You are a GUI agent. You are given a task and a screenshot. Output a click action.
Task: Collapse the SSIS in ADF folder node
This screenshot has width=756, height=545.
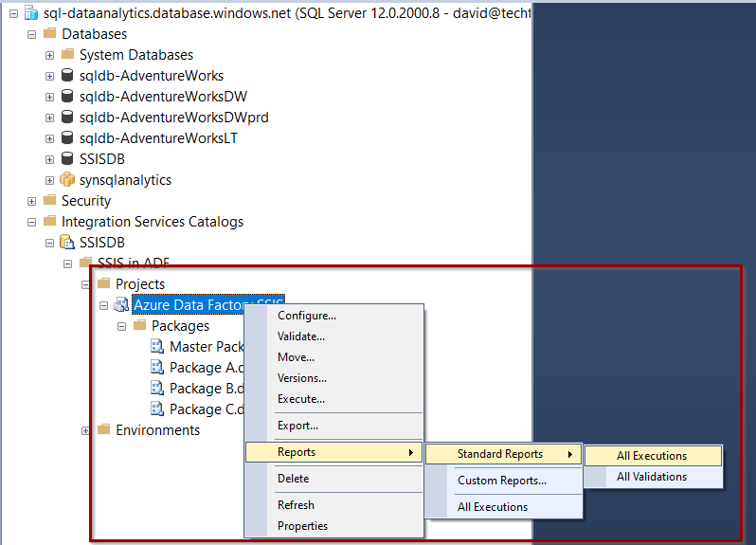(68, 263)
